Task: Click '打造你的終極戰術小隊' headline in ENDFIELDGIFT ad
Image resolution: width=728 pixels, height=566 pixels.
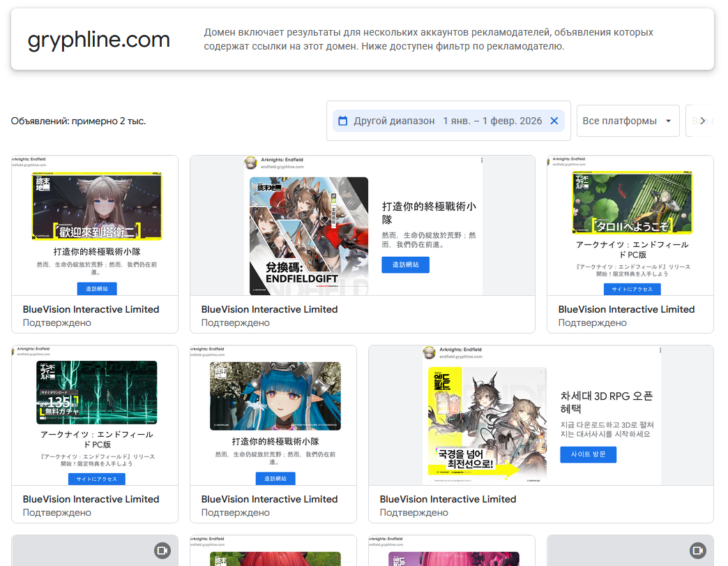Action: 429,213
